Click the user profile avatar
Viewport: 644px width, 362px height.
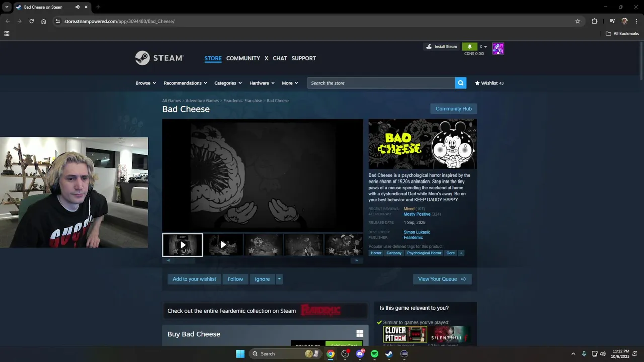click(x=498, y=49)
